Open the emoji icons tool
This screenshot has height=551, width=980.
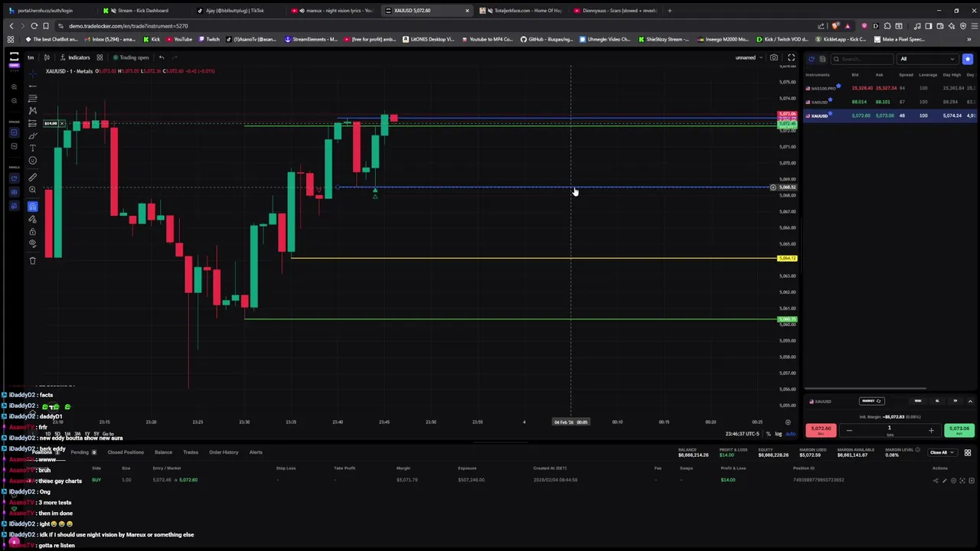(x=32, y=160)
